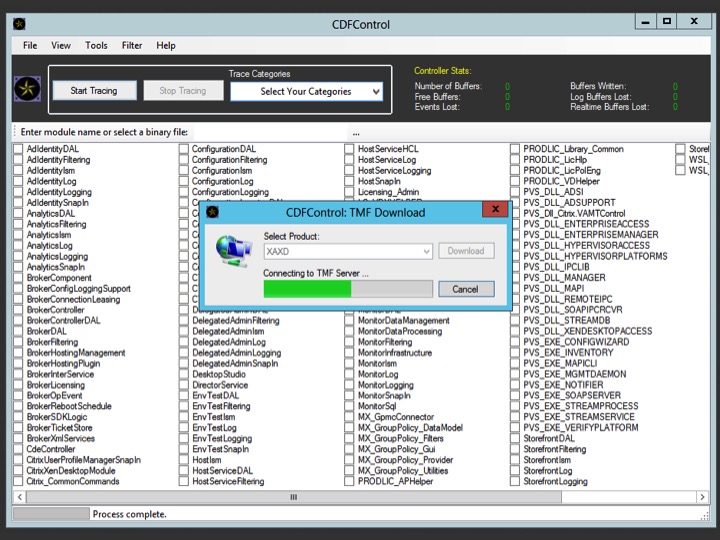
Task: Check the StorefrontDAL checkbox
Action: click(x=515, y=439)
